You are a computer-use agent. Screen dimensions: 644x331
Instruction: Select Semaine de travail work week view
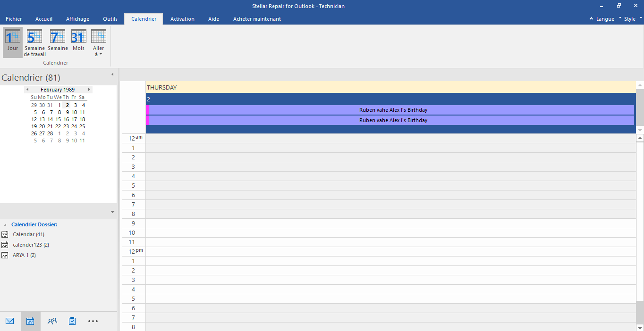tap(34, 42)
